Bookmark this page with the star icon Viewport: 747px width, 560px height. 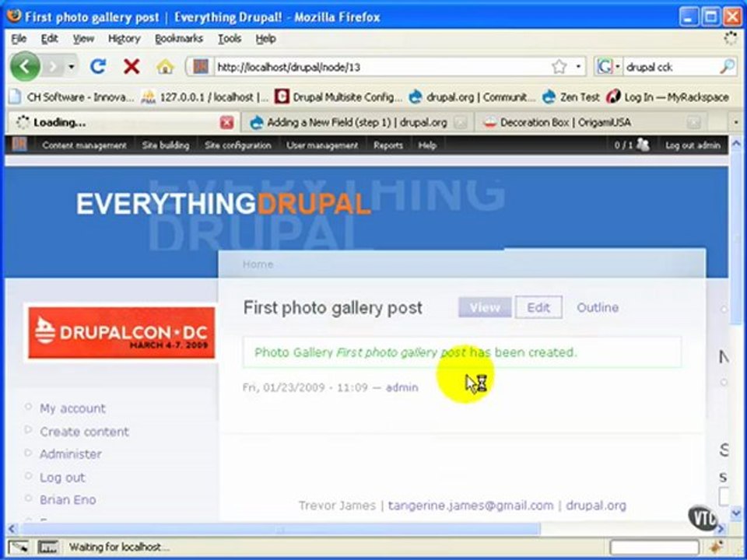[559, 67]
